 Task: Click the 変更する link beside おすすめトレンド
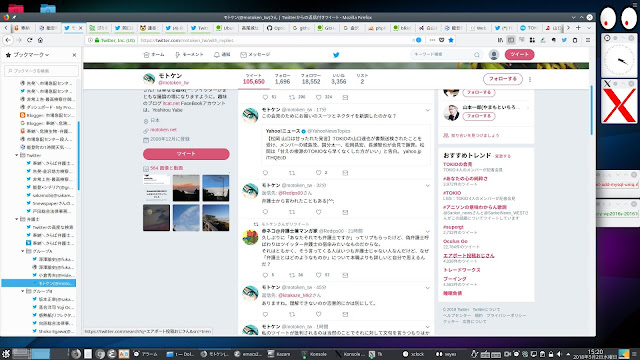(x=502, y=156)
